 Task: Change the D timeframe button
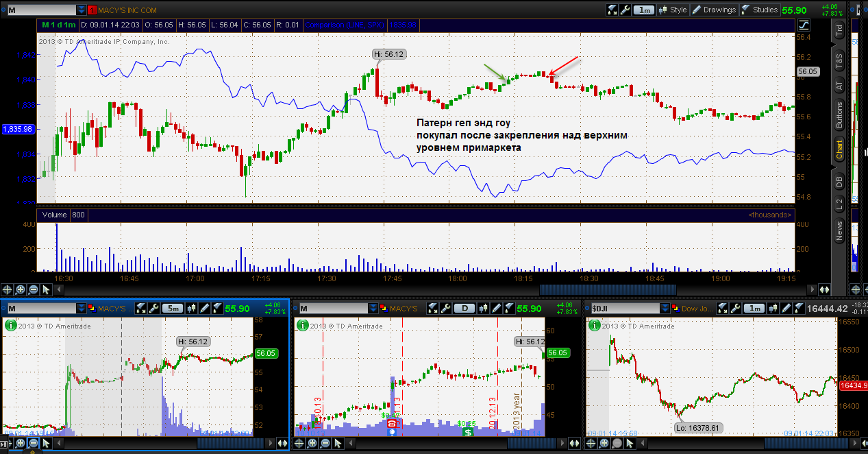[x=464, y=308]
